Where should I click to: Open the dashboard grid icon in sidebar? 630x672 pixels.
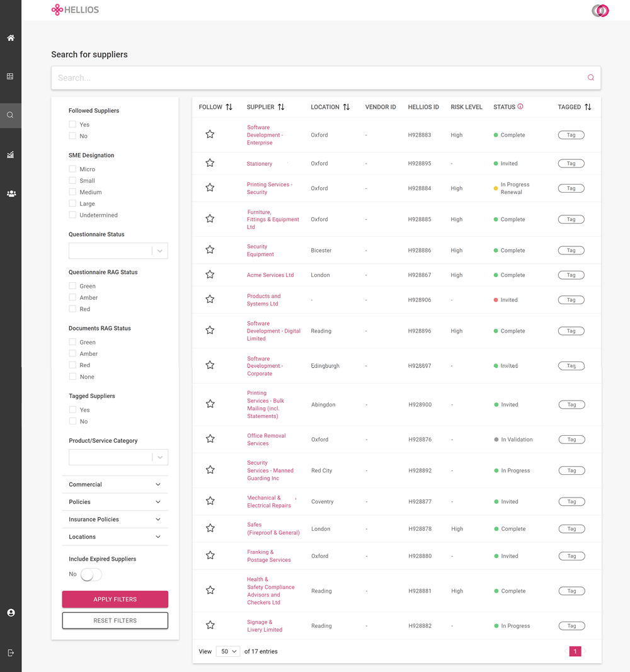(x=10, y=76)
